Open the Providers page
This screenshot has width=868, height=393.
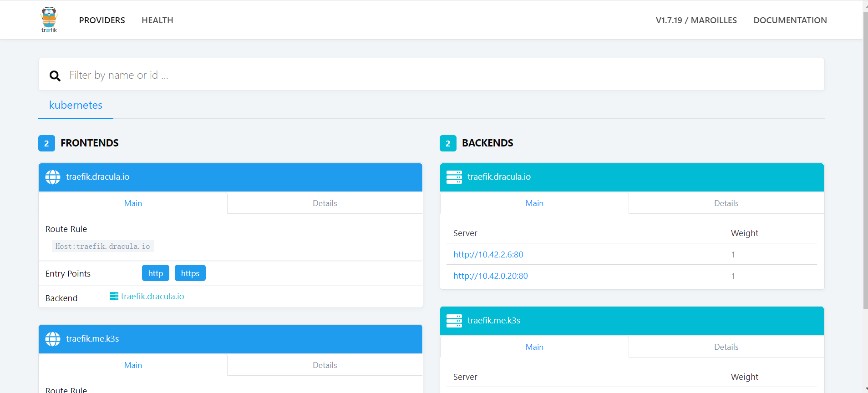pos(102,20)
